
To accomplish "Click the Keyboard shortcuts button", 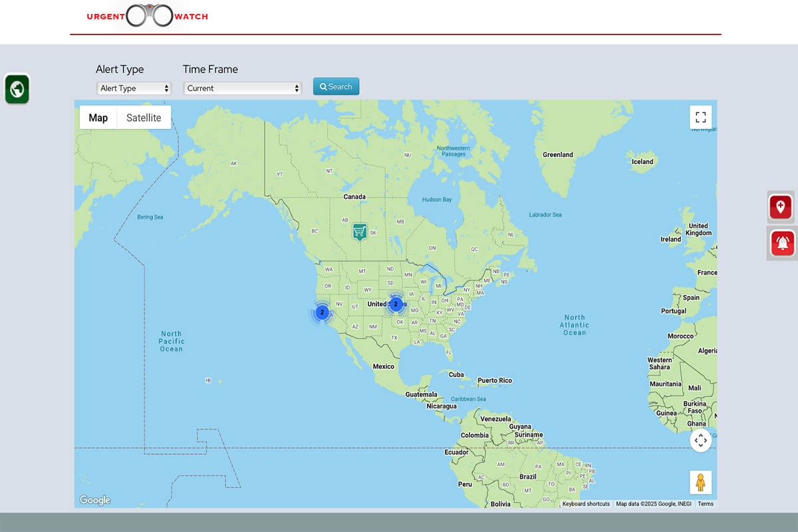I will point(586,504).
